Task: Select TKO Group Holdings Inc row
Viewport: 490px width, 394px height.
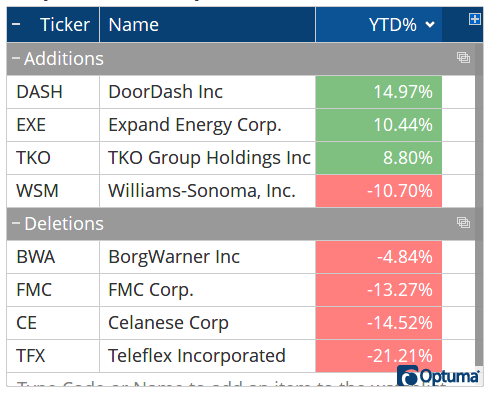Action: point(241,158)
